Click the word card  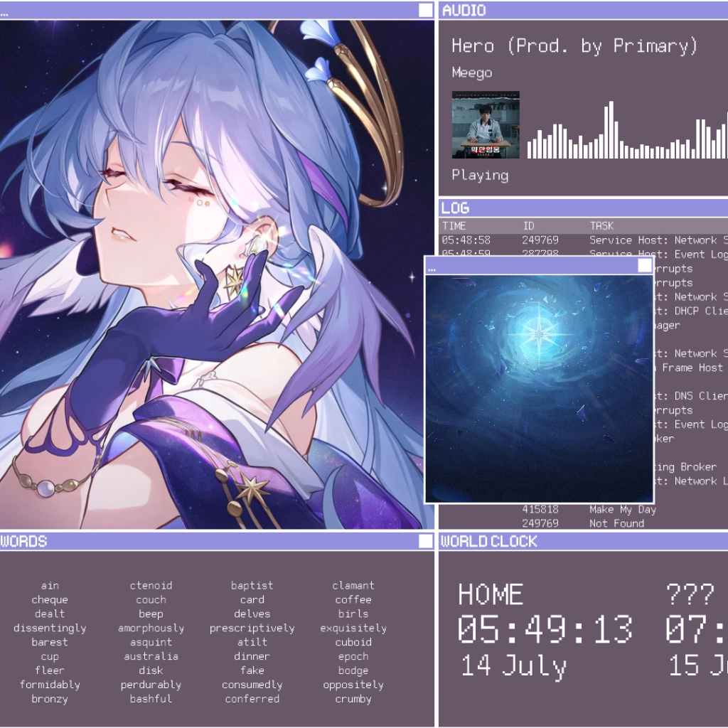click(x=252, y=600)
